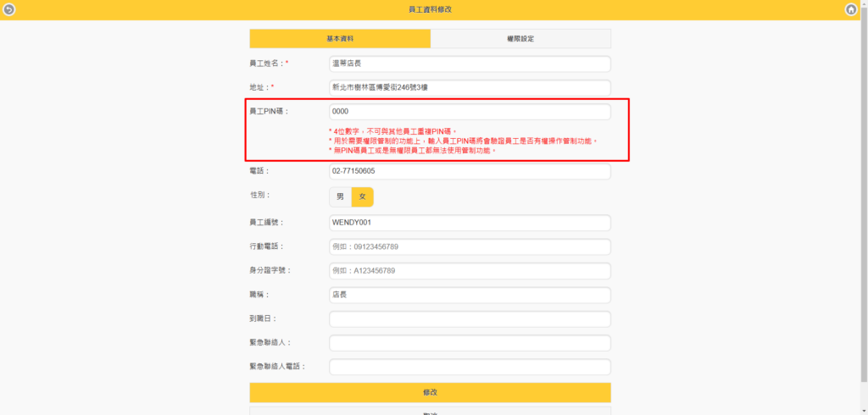
Task: Click the 電話 input field
Action: 470,172
